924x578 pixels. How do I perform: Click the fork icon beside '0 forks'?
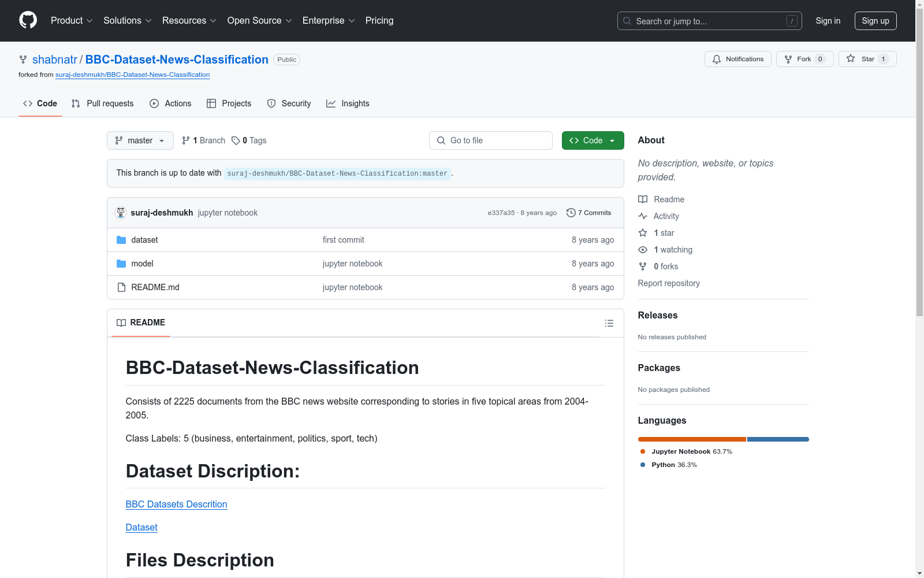643,266
